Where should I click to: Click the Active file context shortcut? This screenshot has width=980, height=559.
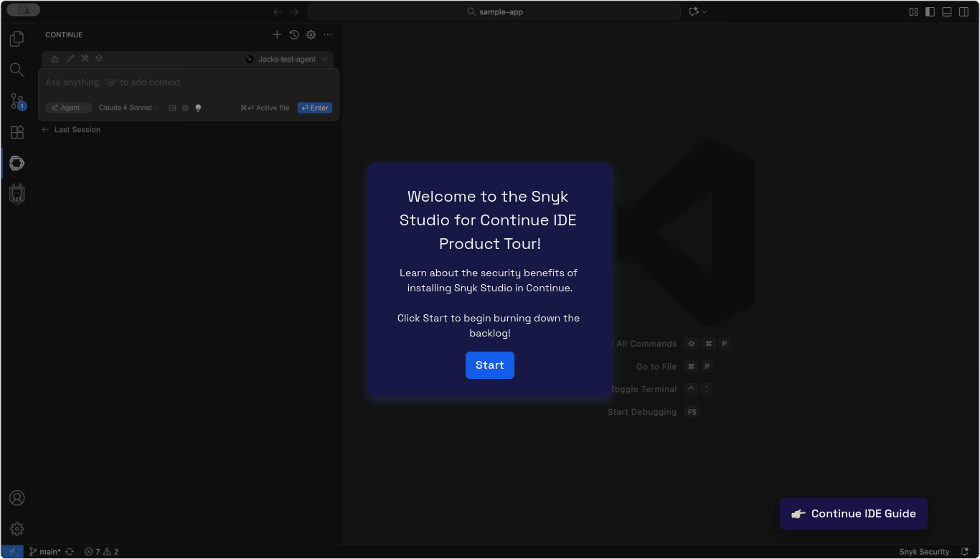point(265,108)
